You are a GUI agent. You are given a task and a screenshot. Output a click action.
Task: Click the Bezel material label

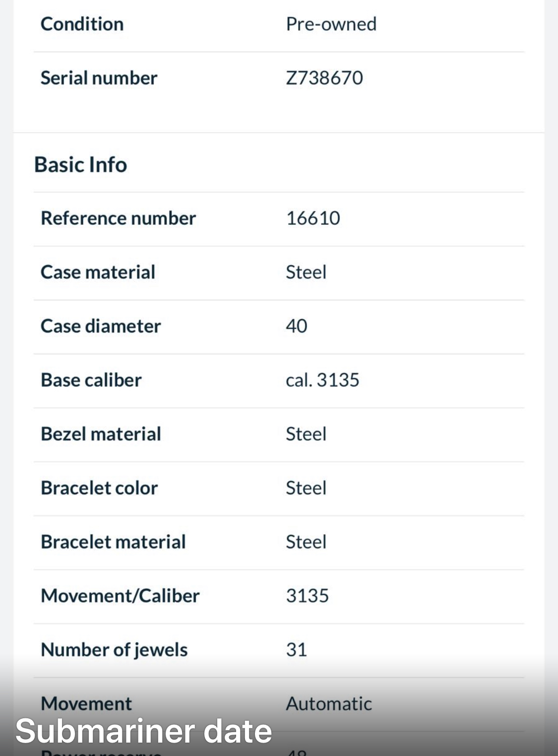point(101,434)
